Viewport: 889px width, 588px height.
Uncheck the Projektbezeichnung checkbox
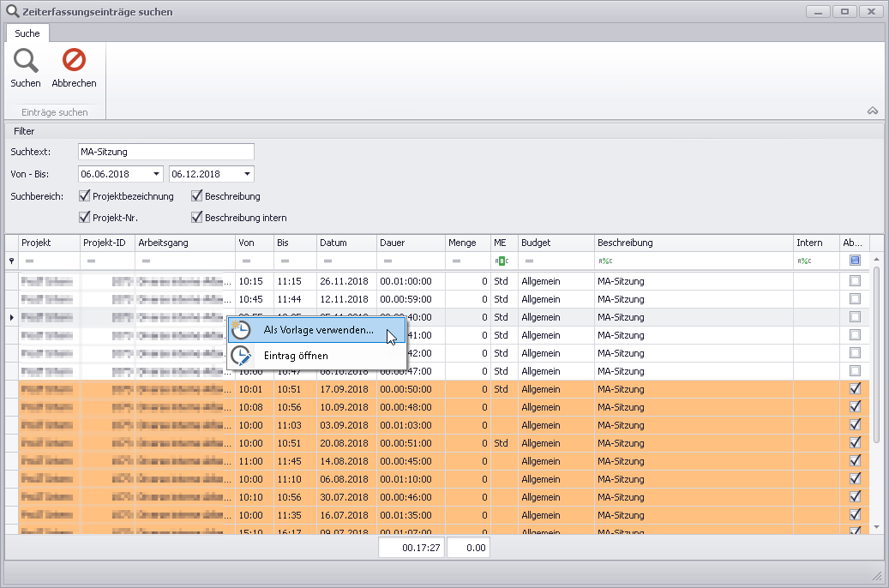point(85,196)
